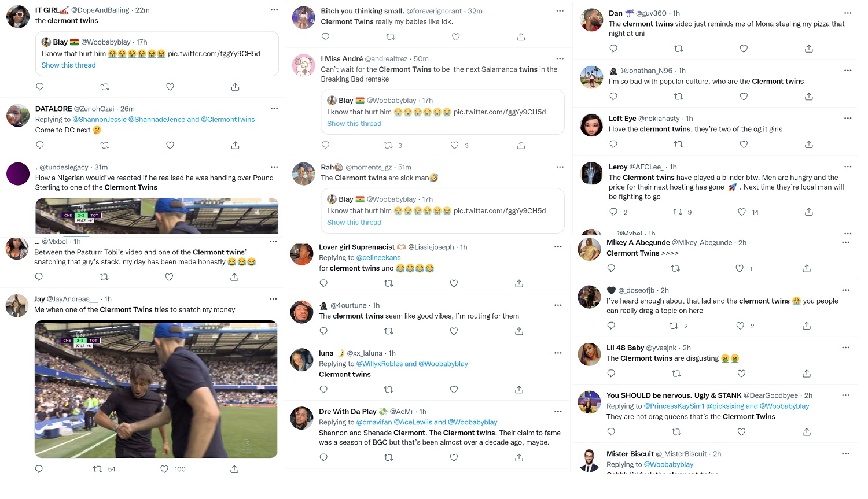Reply to Lil 48 Baby's tweet
868x499 pixels.
coord(611,374)
